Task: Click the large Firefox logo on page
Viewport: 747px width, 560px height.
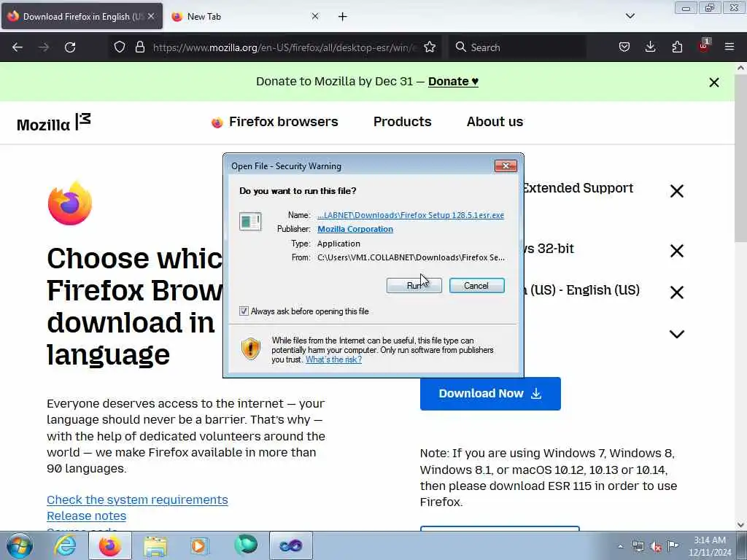Action: (x=69, y=203)
